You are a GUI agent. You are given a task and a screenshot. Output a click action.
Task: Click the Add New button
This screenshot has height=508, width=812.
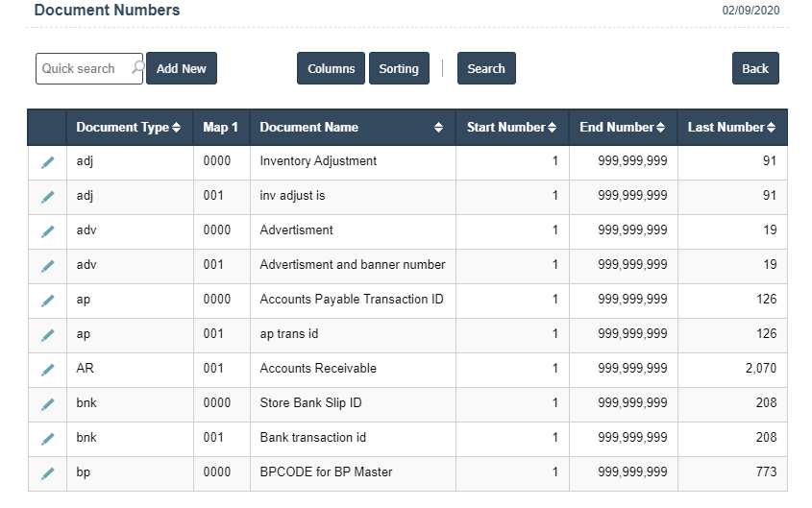coord(182,69)
